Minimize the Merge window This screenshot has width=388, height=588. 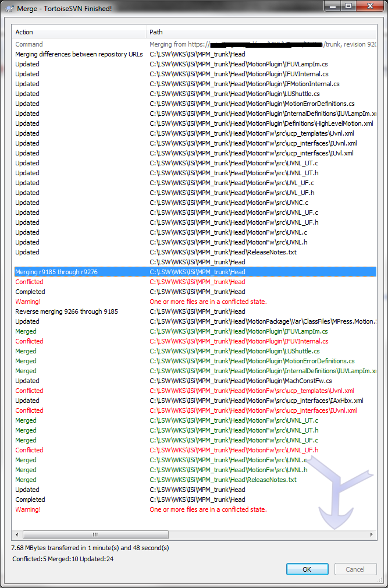(x=332, y=6)
